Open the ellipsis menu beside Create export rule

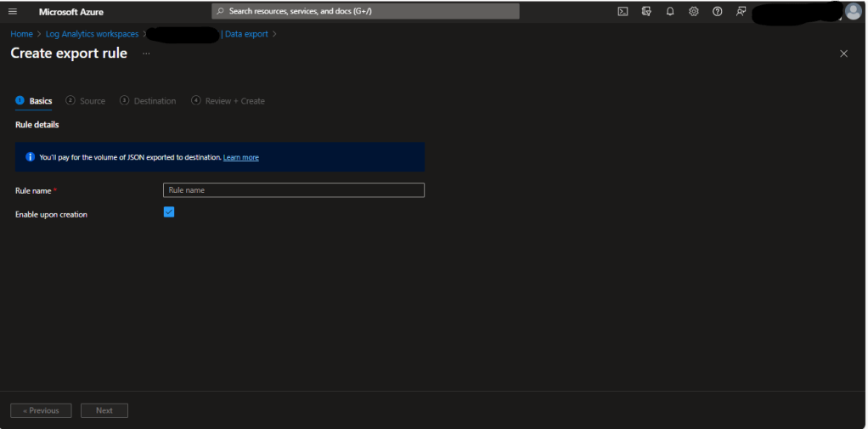tap(146, 54)
